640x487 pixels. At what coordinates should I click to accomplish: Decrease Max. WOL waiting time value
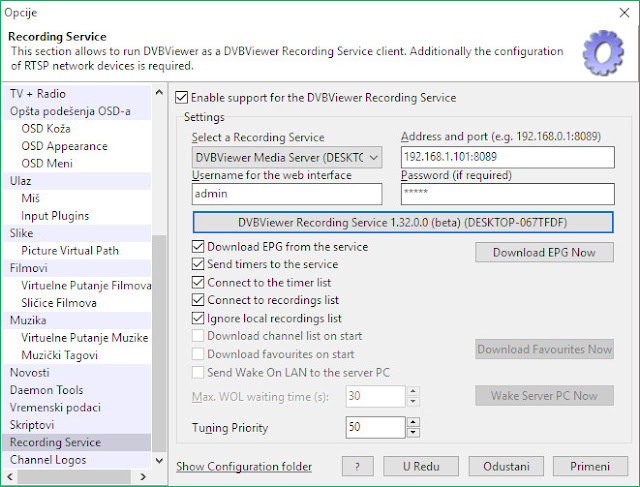click(413, 402)
